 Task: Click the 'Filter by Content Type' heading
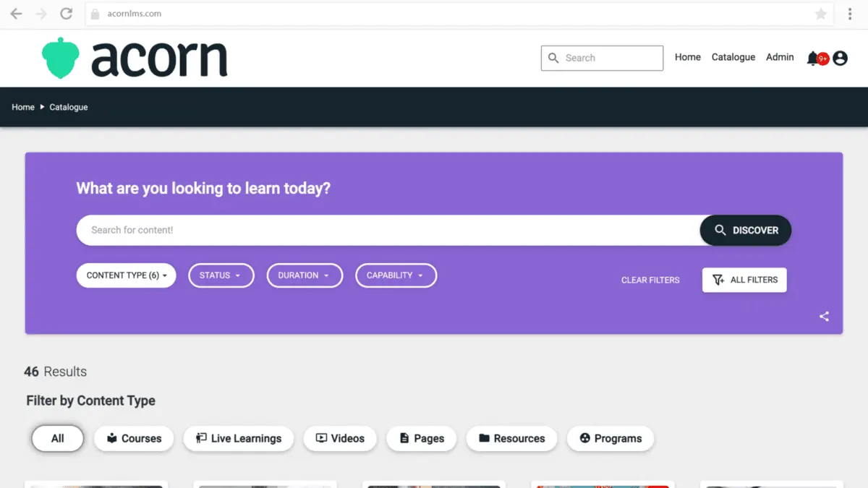point(91,401)
